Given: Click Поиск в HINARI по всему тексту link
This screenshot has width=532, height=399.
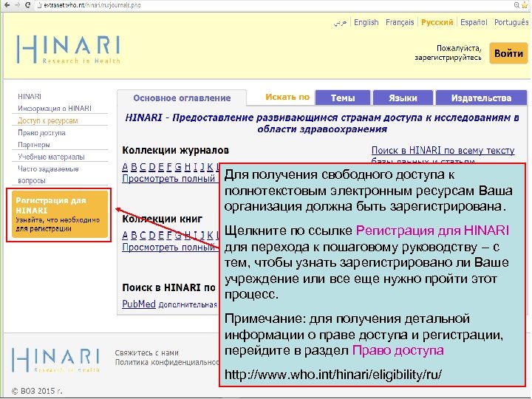Looking at the screenshot, I should (x=443, y=150).
